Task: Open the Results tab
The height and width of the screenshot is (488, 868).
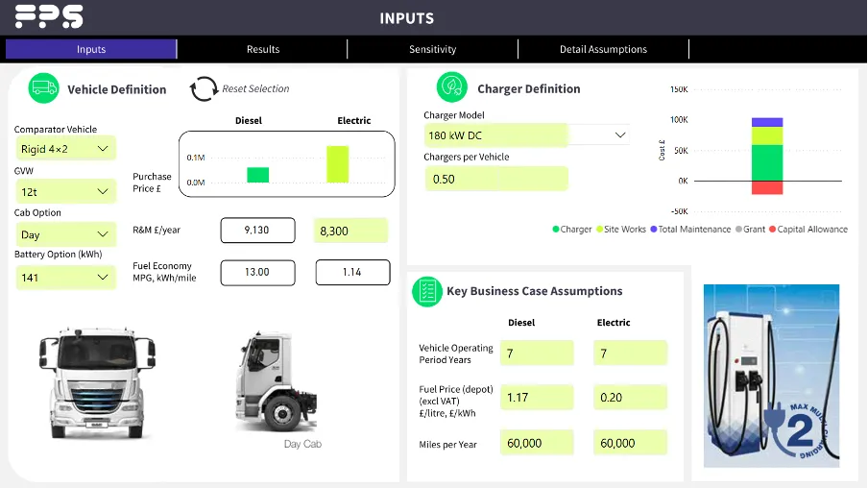Action: (x=263, y=49)
